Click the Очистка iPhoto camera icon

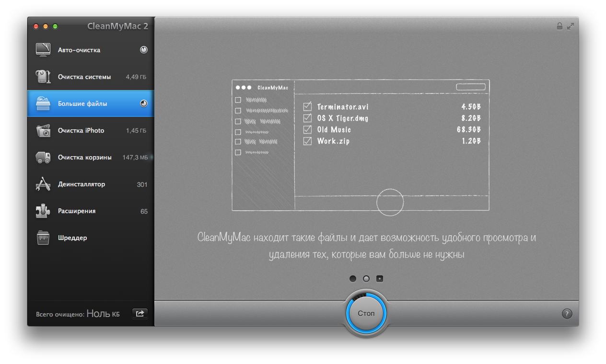pyautogui.click(x=43, y=130)
